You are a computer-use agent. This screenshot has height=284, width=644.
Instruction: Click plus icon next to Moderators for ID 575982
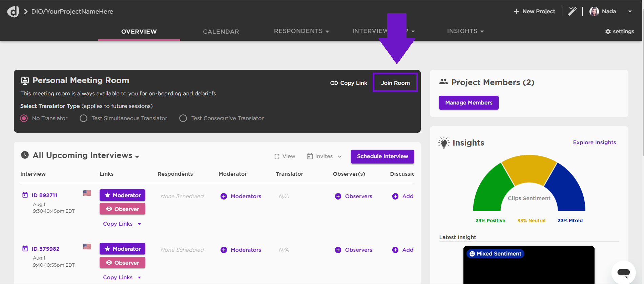click(x=224, y=250)
